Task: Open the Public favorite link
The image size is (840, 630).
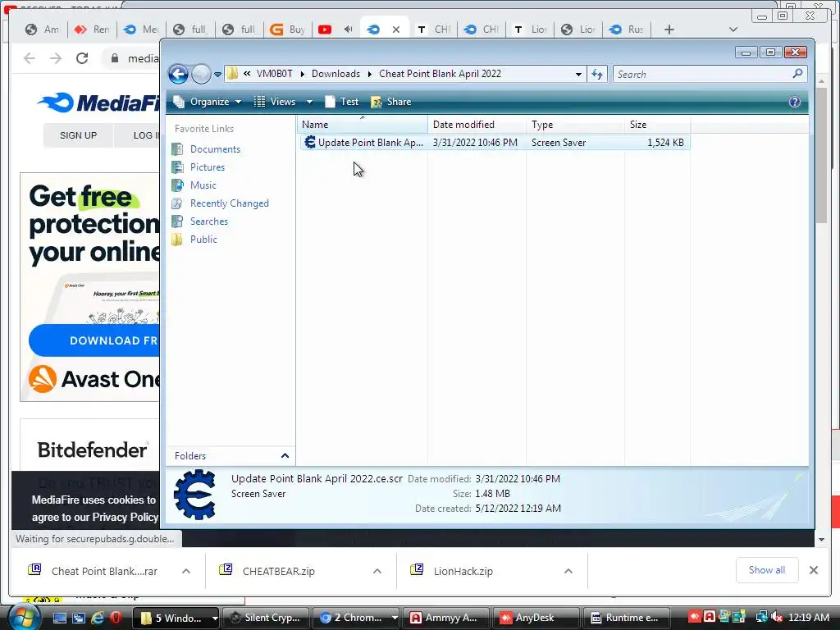Action: click(203, 240)
